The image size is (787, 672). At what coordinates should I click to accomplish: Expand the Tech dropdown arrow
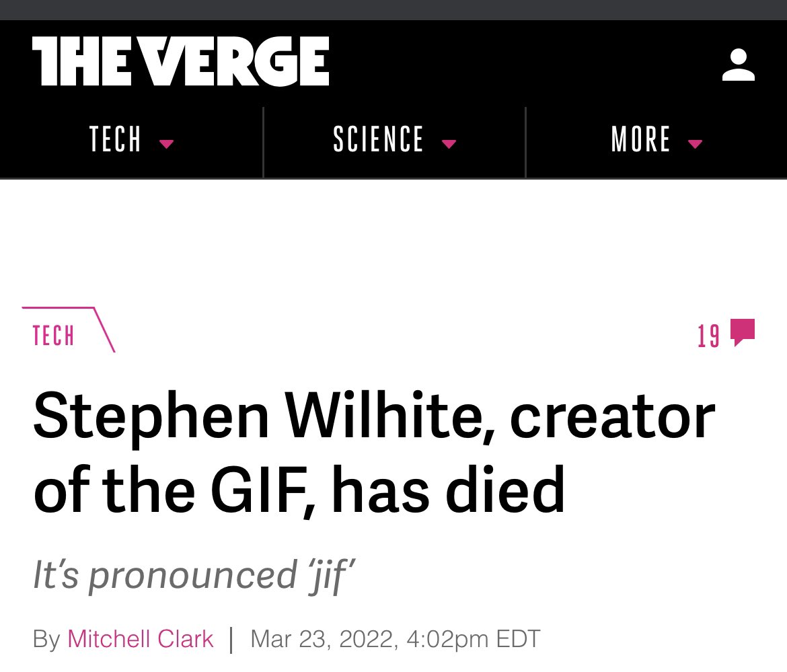[166, 143]
